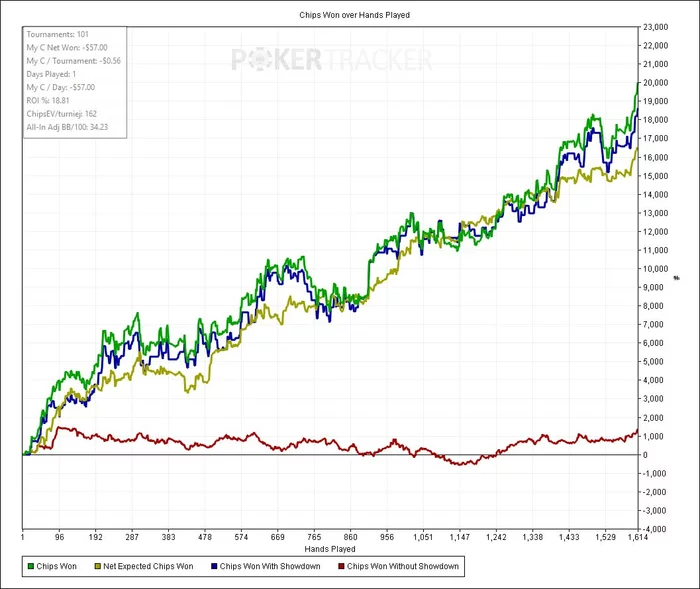
Task: Click the 1,147 x-axis tick label
Action: (x=460, y=537)
